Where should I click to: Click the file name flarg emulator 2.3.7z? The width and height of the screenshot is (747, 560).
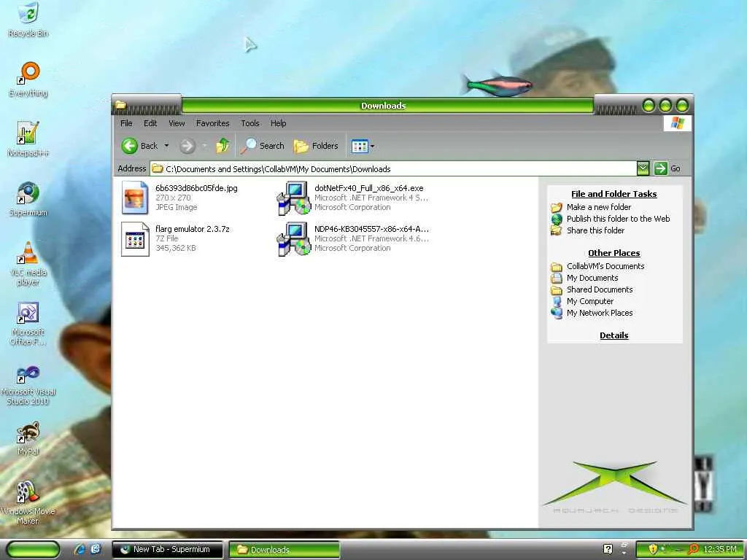click(192, 229)
